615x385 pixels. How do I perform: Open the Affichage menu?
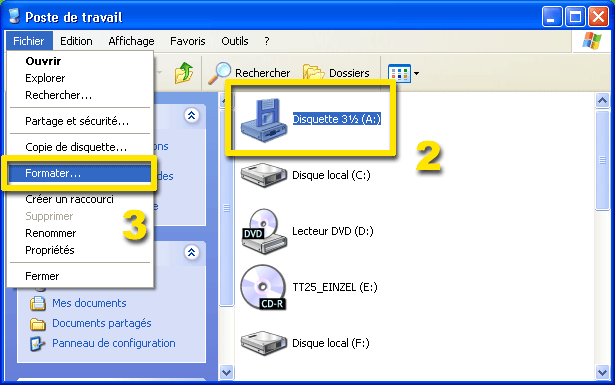131,41
